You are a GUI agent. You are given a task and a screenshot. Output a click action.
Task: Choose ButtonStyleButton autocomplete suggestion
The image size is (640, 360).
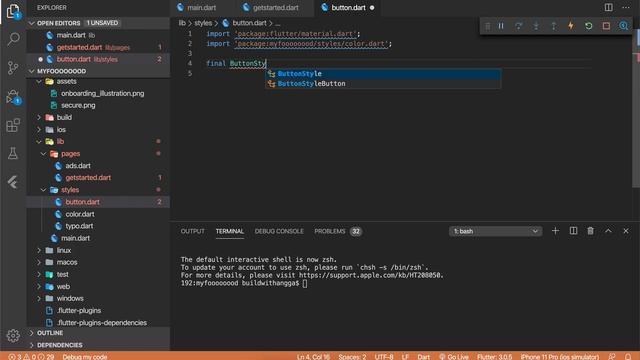(x=383, y=84)
